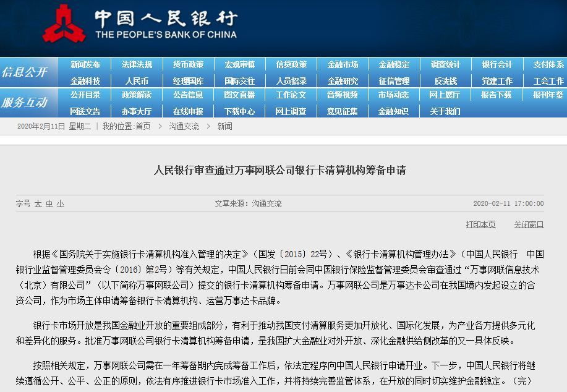This screenshot has height=392, width=567.
Task: Open the 工会工作 item
Action: (x=548, y=81)
